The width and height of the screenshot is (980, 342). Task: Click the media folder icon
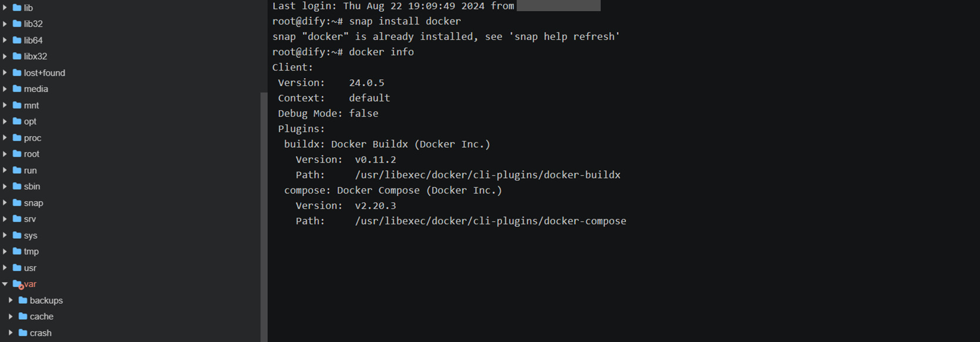tap(17, 89)
